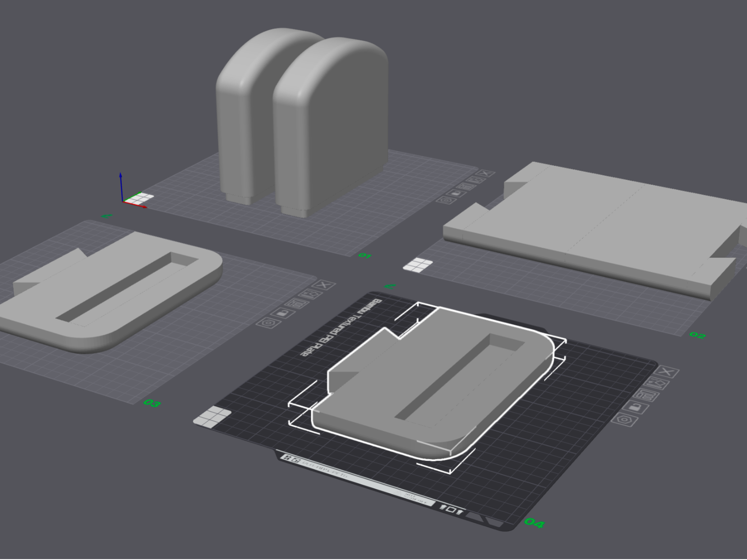Open plate 01 settings hexagon icon
The height and width of the screenshot is (560, 747).
click(447, 200)
